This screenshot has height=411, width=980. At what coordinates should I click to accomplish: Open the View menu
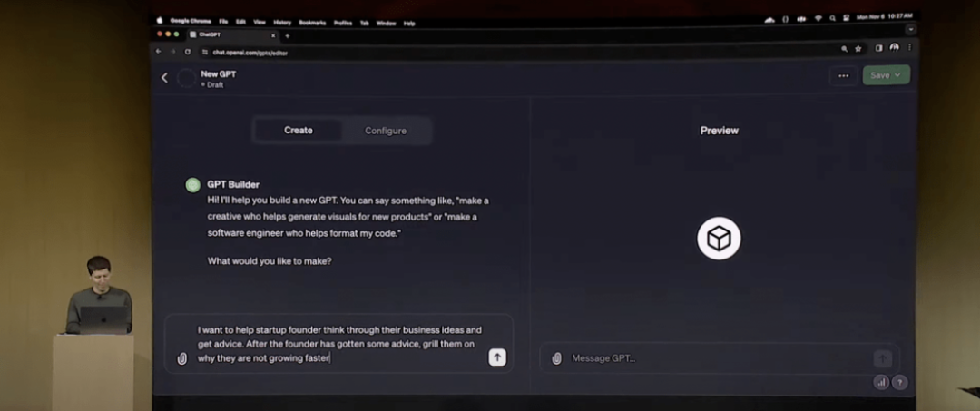coord(260,22)
